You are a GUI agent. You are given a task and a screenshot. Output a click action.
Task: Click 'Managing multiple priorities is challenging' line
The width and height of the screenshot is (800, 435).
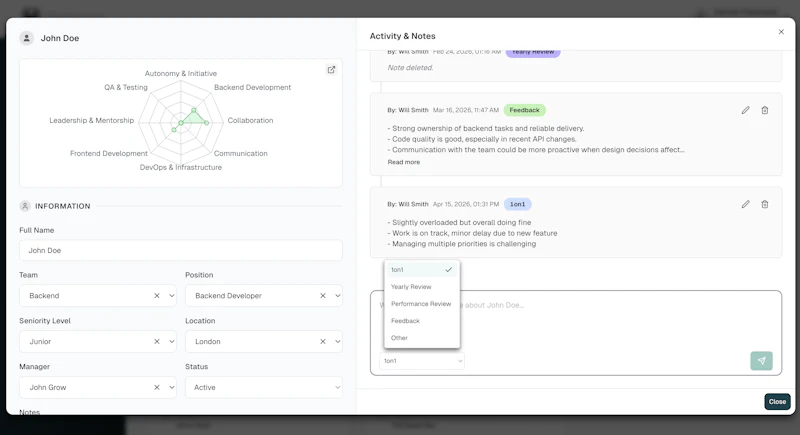point(462,244)
